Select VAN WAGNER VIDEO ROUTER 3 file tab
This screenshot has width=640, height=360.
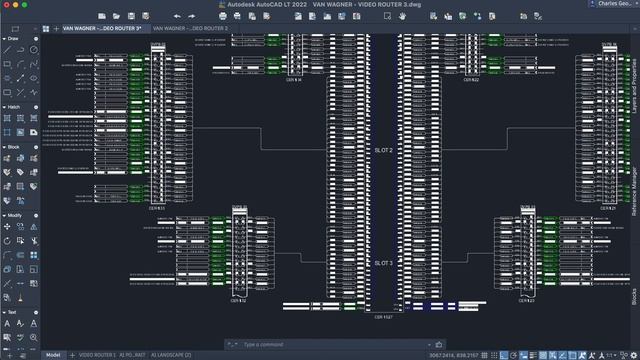click(x=102, y=29)
